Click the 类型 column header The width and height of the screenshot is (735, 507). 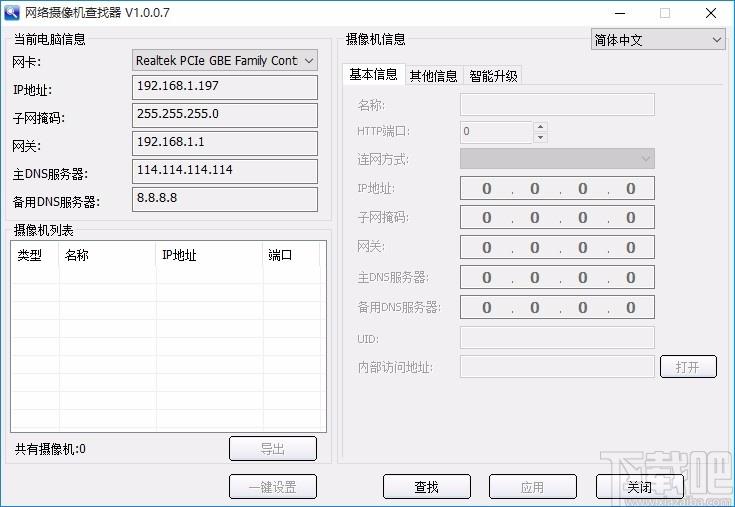[35, 255]
